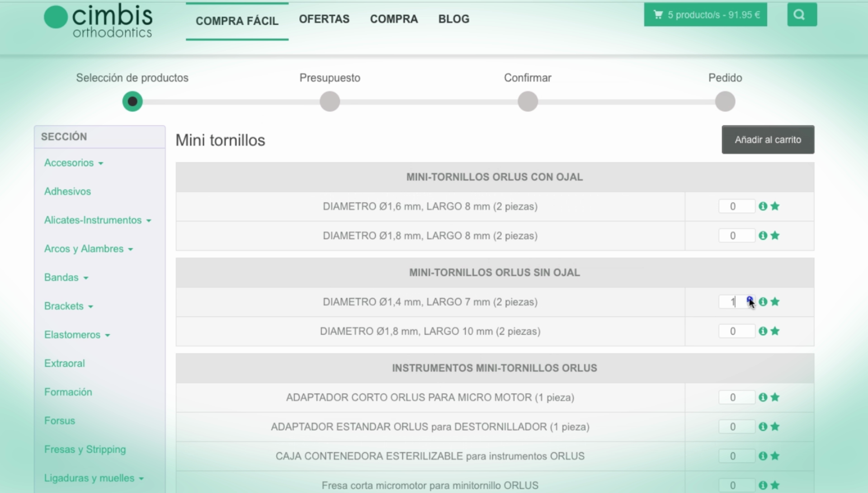Click the search magnifier icon button

point(802,15)
